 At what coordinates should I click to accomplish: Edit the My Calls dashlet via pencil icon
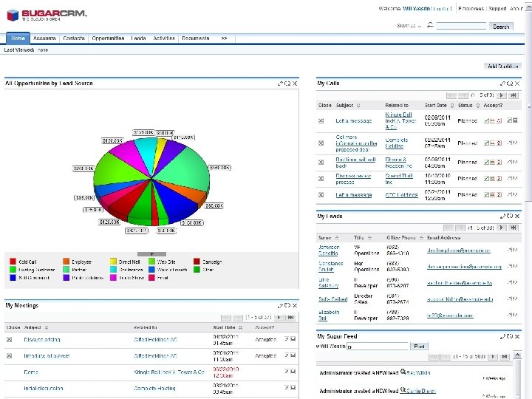point(503,83)
